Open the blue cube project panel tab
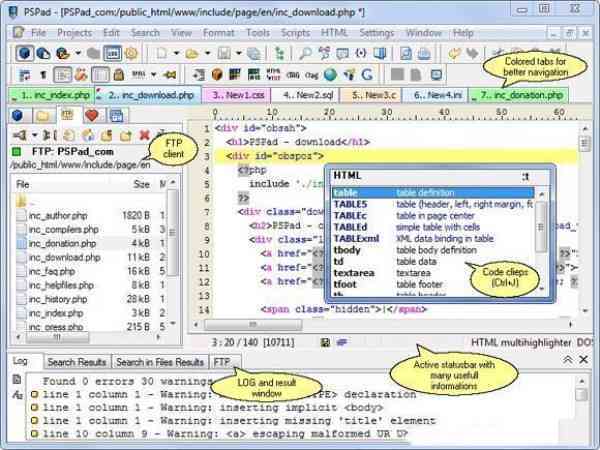Screen dimensions: 600x450 point(17,115)
